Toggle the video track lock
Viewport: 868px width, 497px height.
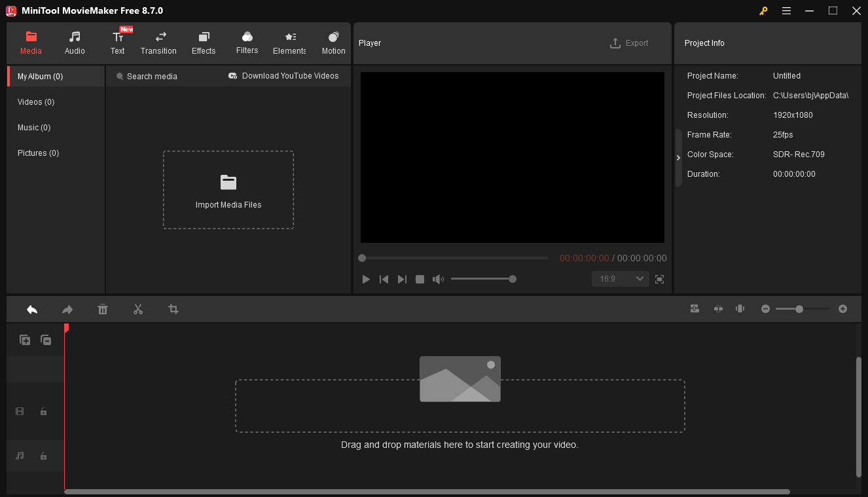pyautogui.click(x=43, y=411)
